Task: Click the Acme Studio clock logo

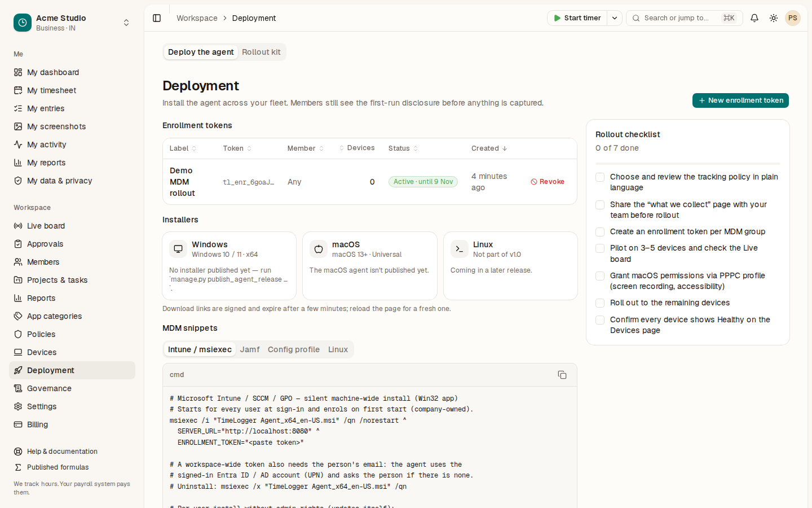Action: 23,23
